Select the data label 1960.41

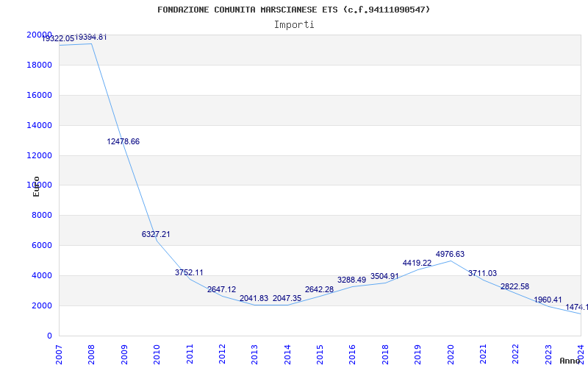pyautogui.click(x=548, y=300)
